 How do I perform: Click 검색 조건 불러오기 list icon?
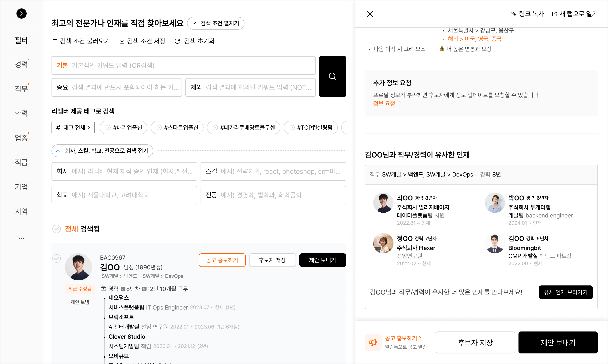point(55,41)
